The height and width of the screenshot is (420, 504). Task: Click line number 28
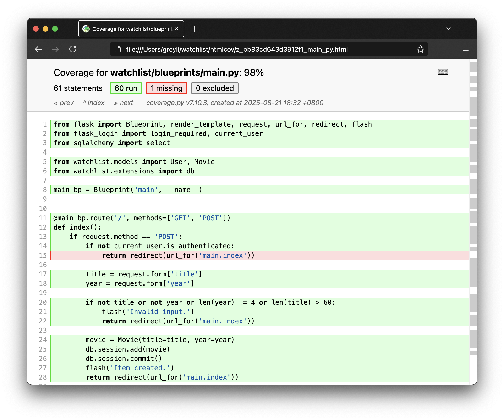pos(43,377)
